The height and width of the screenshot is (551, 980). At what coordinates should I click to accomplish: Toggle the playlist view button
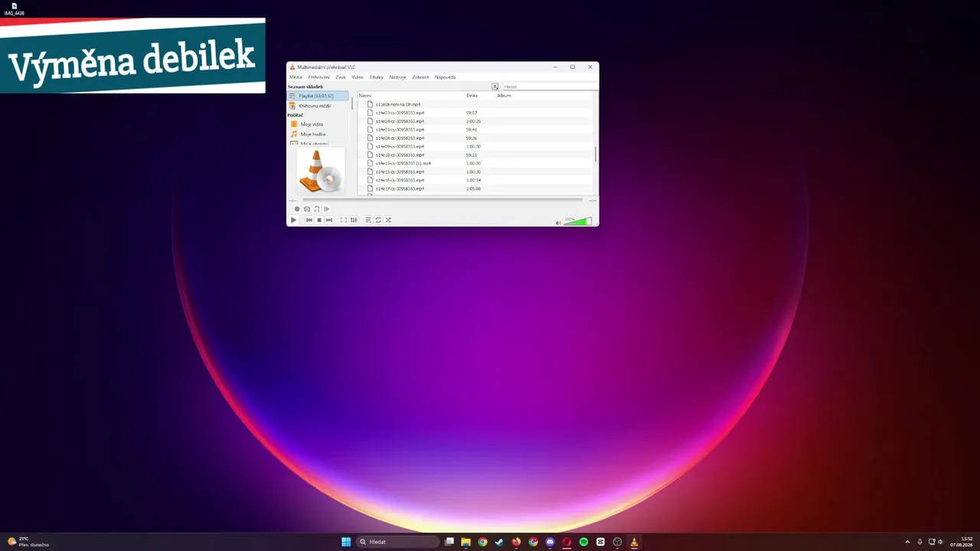368,220
